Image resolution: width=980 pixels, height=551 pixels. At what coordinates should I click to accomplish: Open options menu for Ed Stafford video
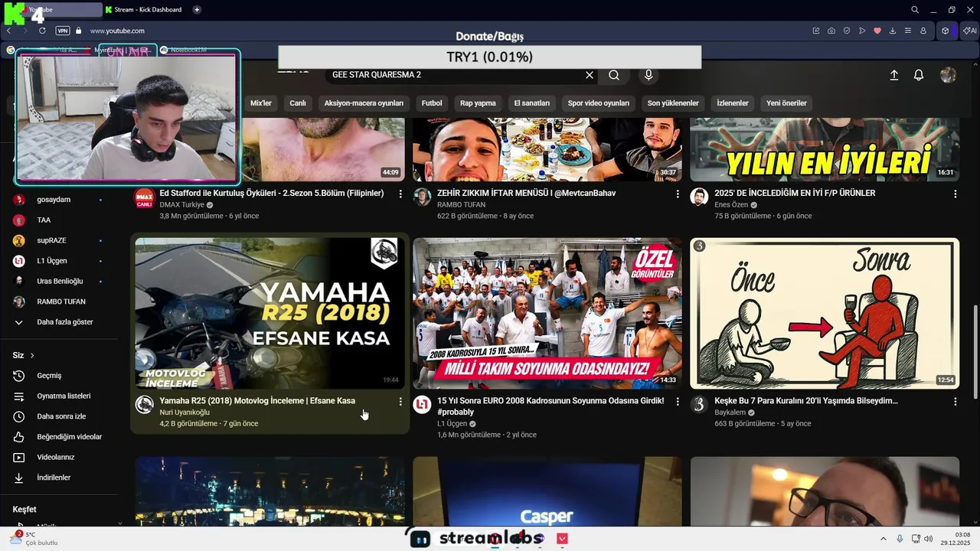click(x=400, y=194)
